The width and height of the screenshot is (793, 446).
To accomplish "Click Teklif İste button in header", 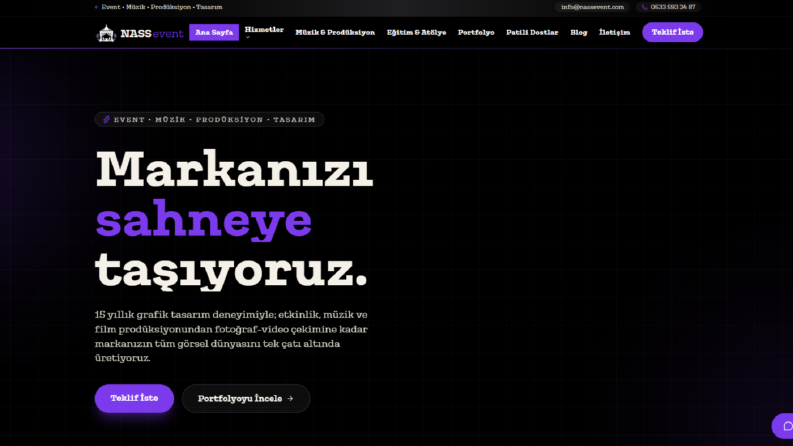I will [x=672, y=32].
